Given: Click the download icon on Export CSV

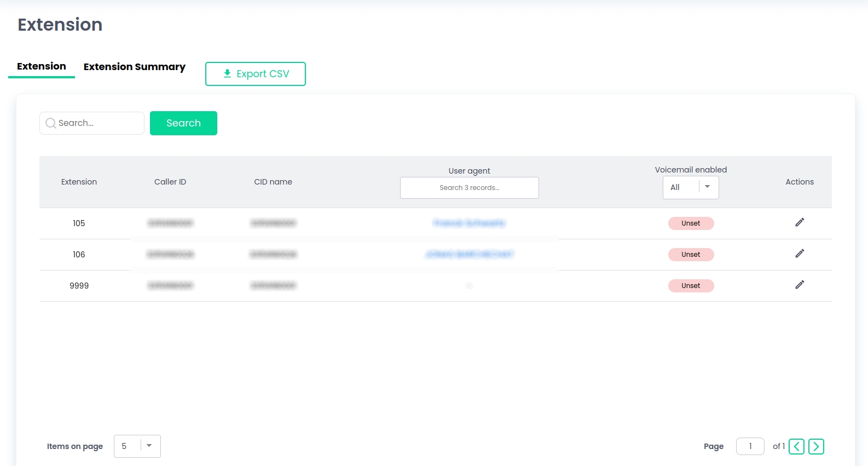Looking at the screenshot, I should pos(227,73).
